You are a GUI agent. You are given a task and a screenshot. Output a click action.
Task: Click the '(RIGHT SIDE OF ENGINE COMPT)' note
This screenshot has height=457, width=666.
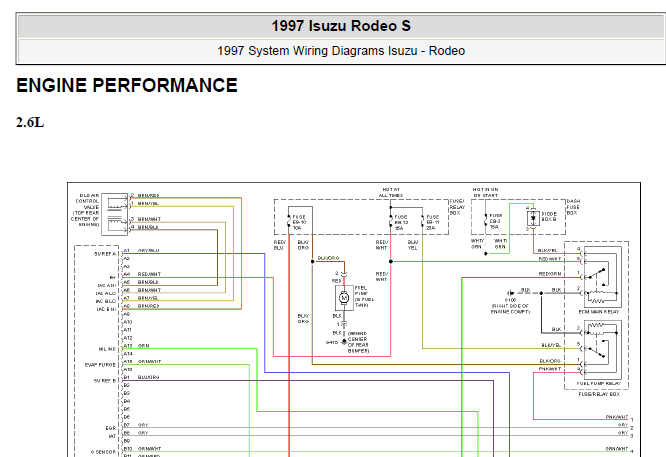tap(511, 309)
